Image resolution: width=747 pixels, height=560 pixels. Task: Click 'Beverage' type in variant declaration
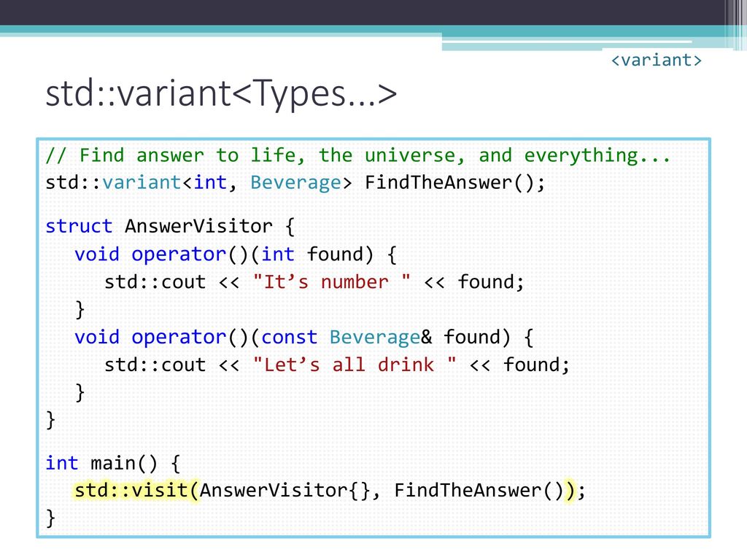[x=296, y=183]
